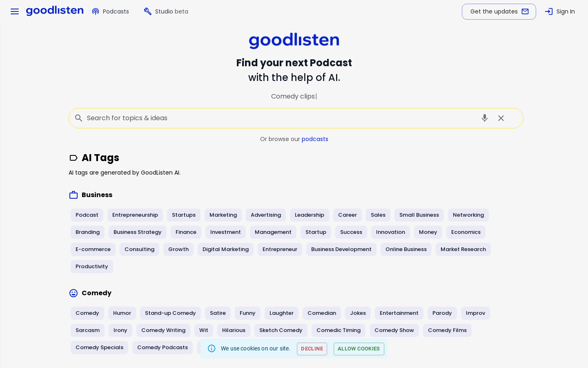588x368 pixels.
Task: Select the Entrepreneurship tag
Action: [135, 215]
